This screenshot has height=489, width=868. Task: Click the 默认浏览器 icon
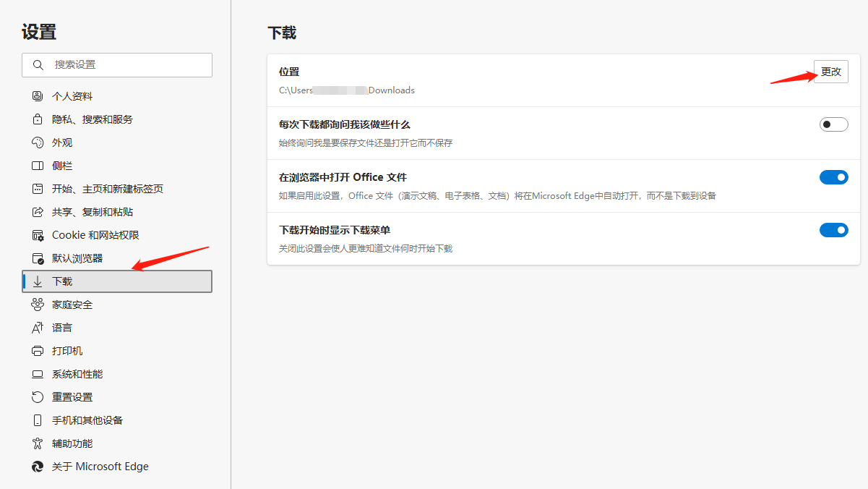click(39, 258)
